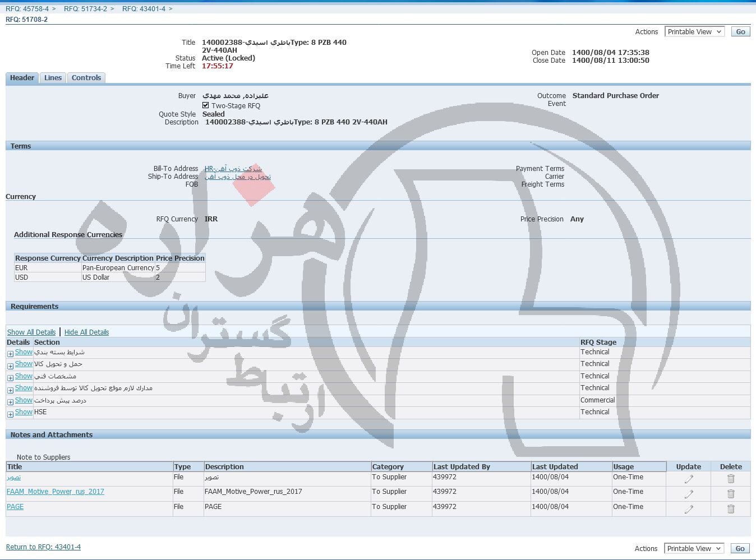Click update pencil icon for FAAM_Motive_Power_rus_2017 row
The width and height of the screenshot is (756, 560).
pyautogui.click(x=689, y=494)
